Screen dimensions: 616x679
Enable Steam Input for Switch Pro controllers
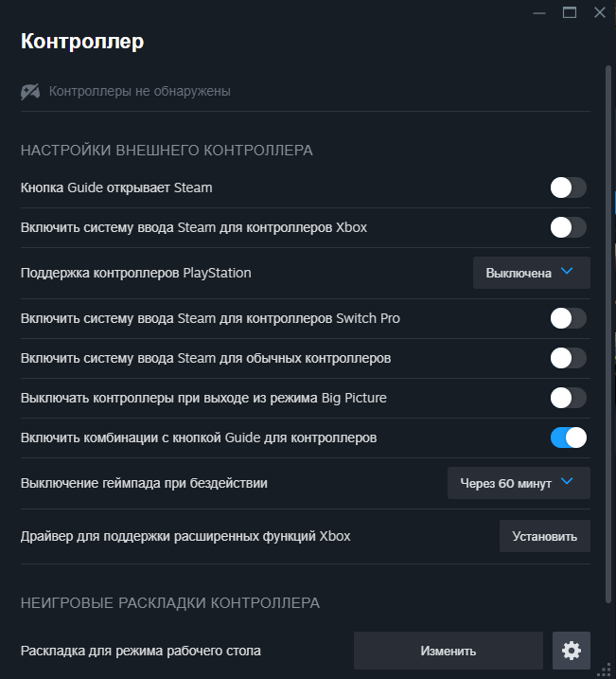tap(568, 318)
